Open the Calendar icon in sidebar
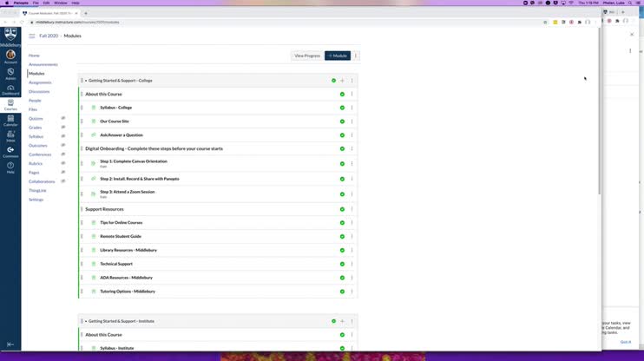This screenshot has height=361, width=644. pos(10,121)
